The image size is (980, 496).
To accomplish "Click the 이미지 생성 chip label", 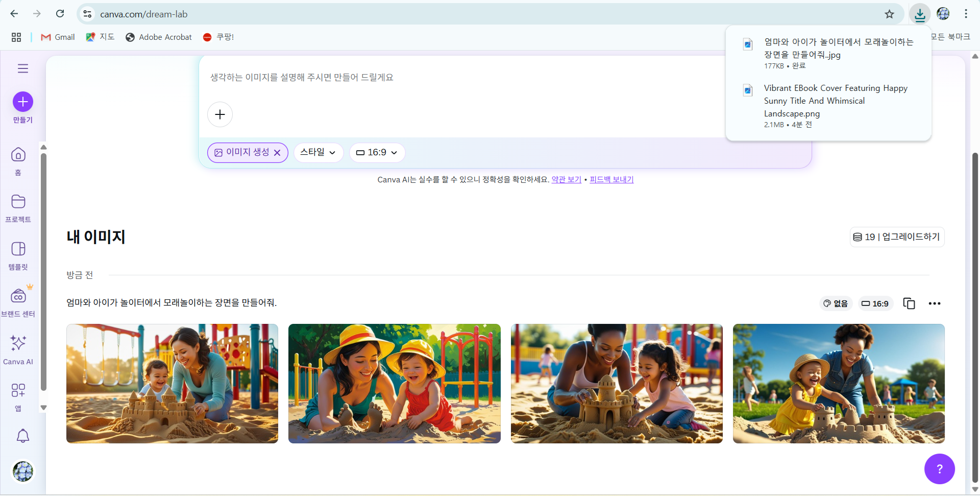I will click(248, 152).
